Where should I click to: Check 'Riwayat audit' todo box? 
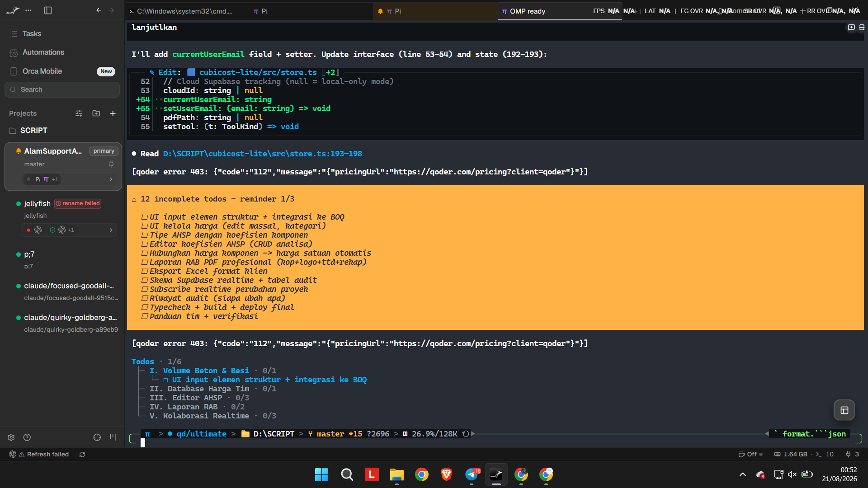point(145,298)
